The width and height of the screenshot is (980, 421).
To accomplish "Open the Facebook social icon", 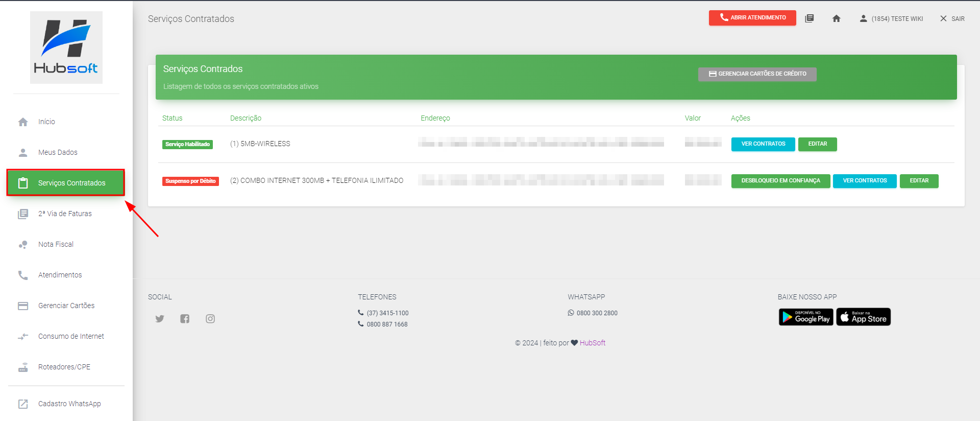I will 185,319.
